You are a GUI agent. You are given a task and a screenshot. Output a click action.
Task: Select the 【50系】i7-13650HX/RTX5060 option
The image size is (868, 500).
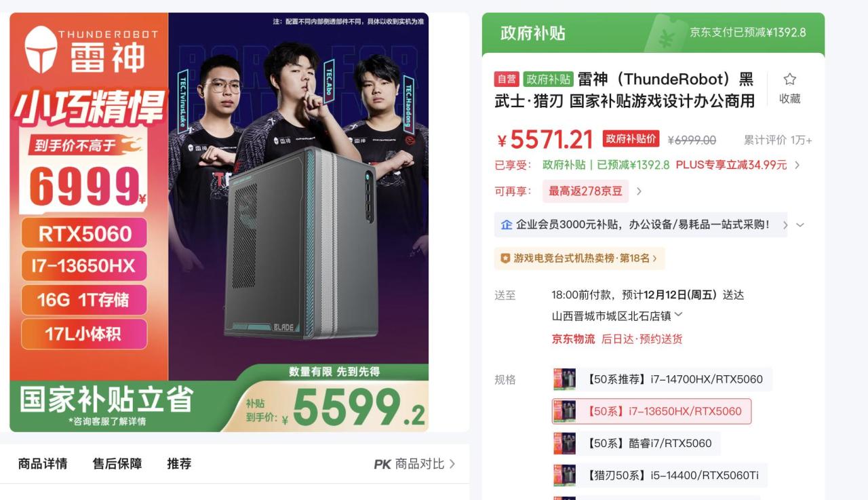coord(652,411)
